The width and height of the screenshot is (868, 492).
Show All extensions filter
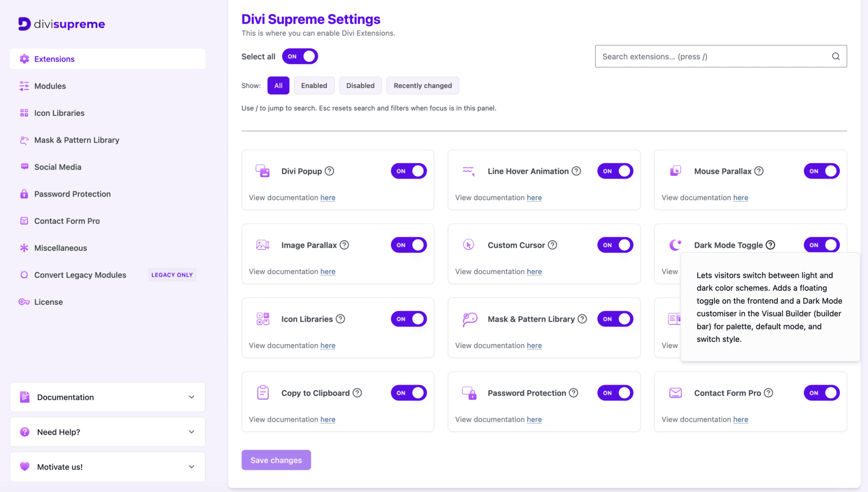(x=278, y=86)
